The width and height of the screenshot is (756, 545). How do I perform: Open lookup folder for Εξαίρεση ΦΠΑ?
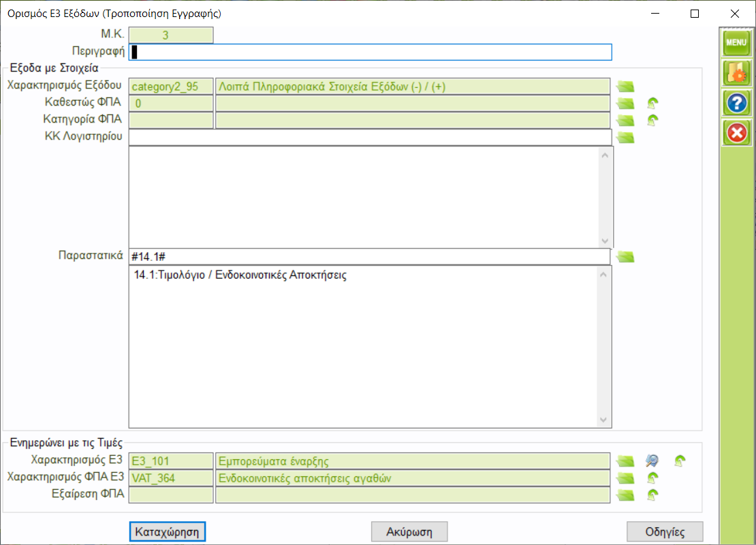pos(625,495)
